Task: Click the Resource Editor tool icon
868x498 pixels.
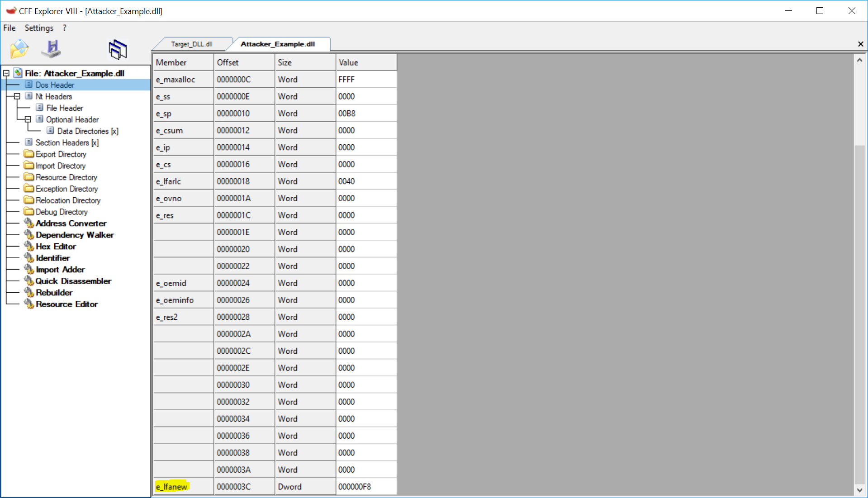Action: click(29, 304)
